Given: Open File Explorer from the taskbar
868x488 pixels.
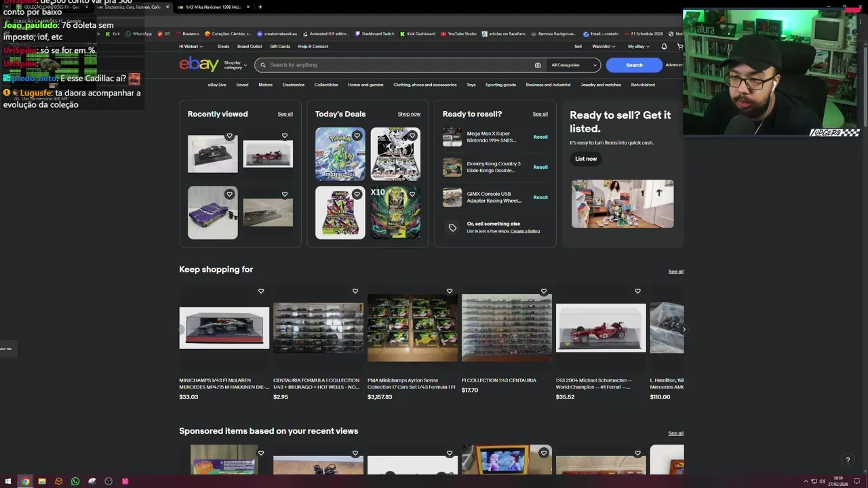Looking at the screenshot, I should [x=42, y=481].
